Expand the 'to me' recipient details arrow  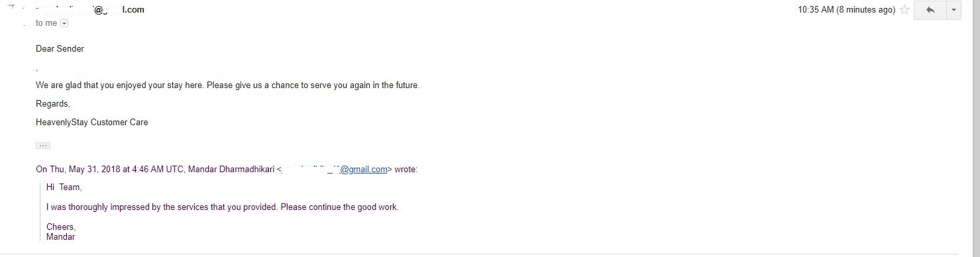[64, 23]
